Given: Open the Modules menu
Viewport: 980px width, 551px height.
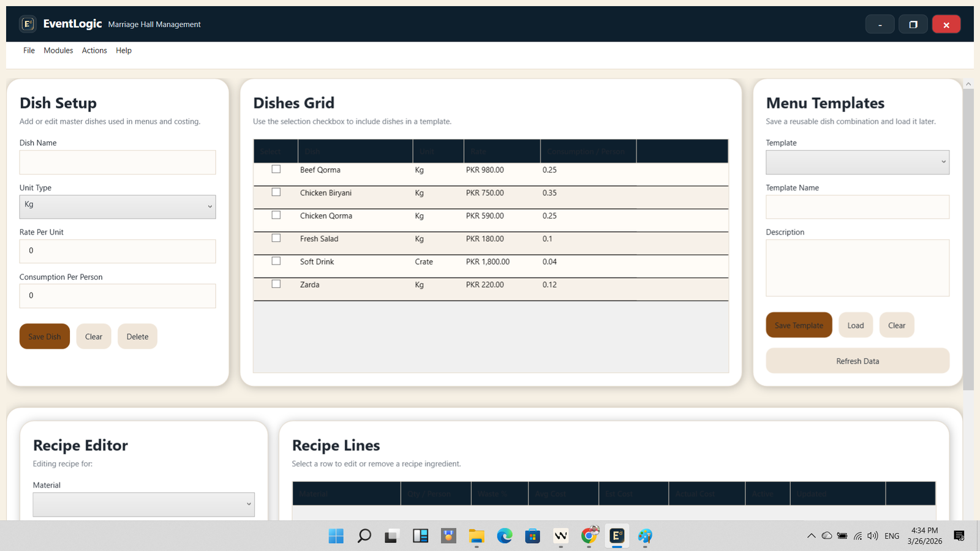Looking at the screenshot, I should point(58,50).
